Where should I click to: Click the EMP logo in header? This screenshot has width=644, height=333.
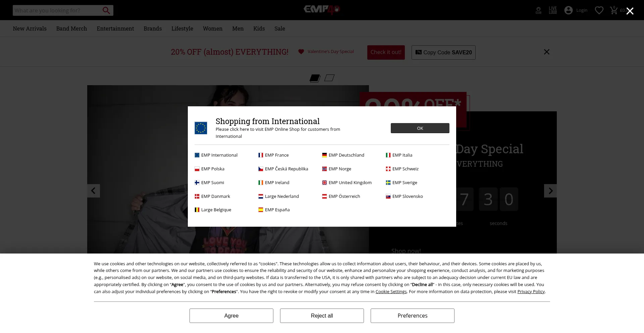[x=322, y=10]
